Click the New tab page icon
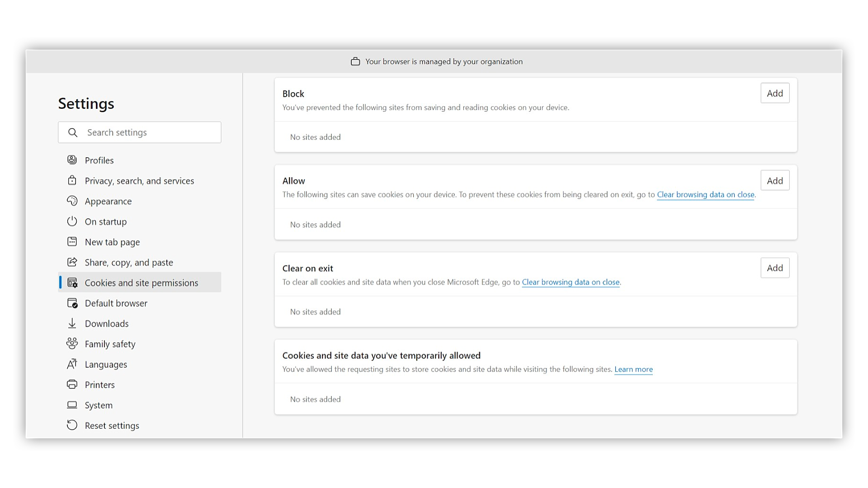Image resolution: width=868 pixels, height=488 pixels. pyautogui.click(x=72, y=242)
